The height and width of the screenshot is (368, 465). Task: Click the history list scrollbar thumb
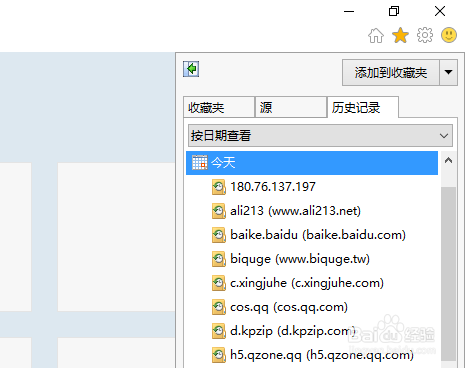[448, 274]
